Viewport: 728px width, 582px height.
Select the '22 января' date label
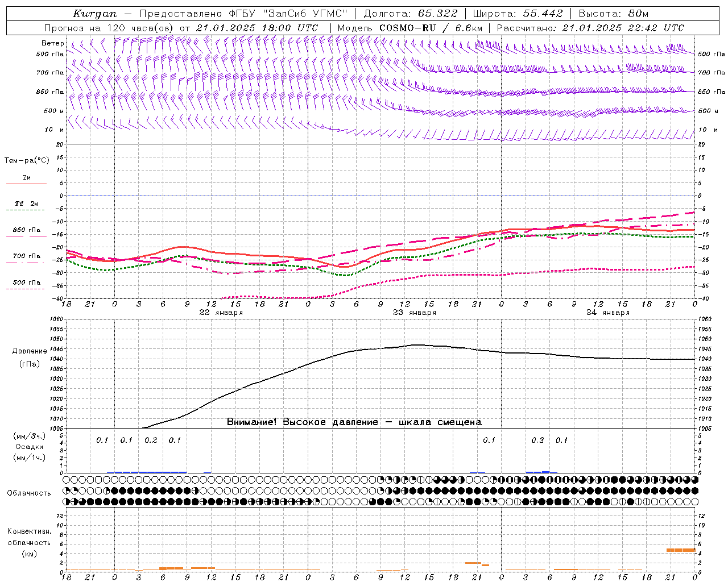pyautogui.click(x=221, y=313)
